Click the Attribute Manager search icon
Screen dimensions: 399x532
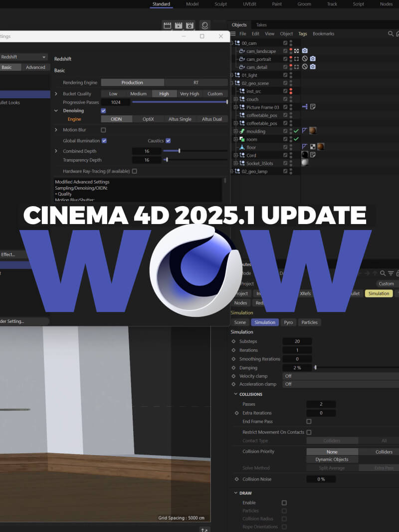[x=383, y=273]
